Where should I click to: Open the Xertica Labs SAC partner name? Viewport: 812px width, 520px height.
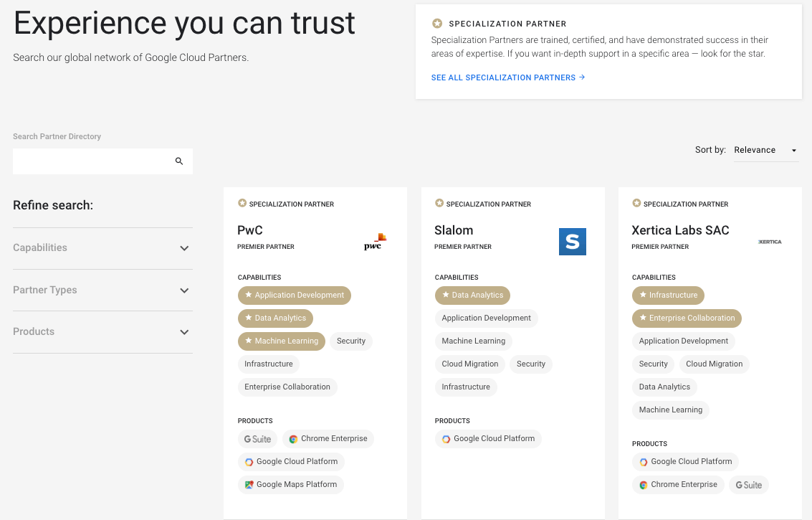[x=680, y=230]
